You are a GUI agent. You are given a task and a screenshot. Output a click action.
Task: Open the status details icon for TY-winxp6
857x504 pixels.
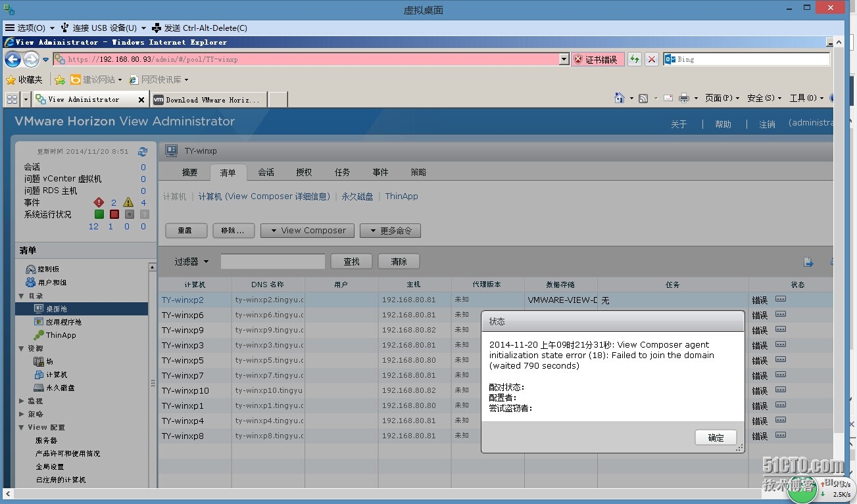tap(781, 314)
